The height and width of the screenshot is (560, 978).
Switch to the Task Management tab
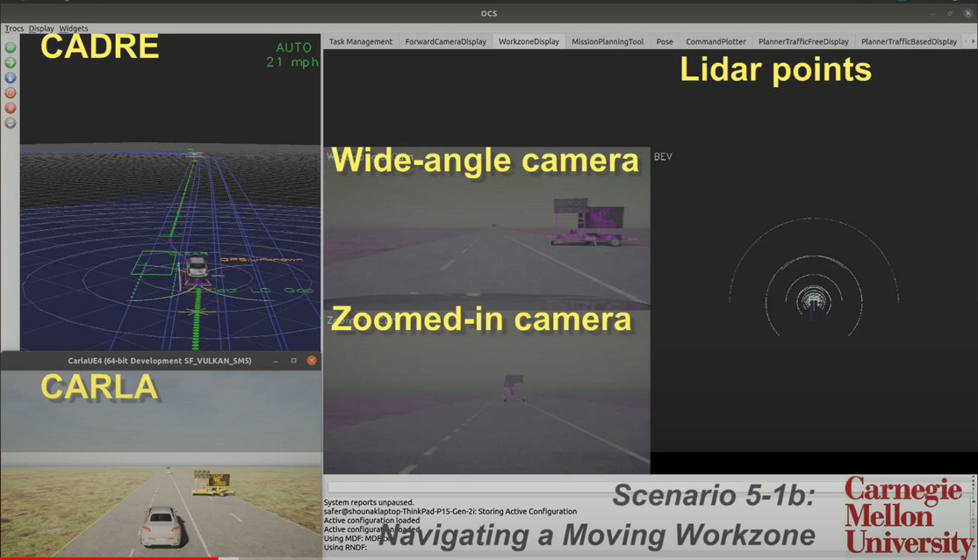click(361, 41)
